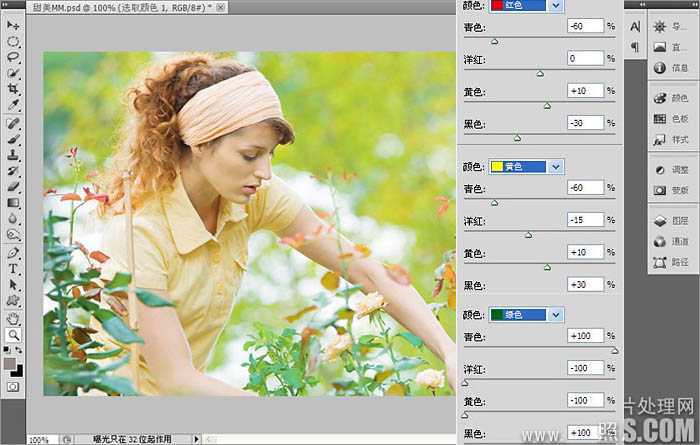Reset default foreground and background colors

click(7, 349)
